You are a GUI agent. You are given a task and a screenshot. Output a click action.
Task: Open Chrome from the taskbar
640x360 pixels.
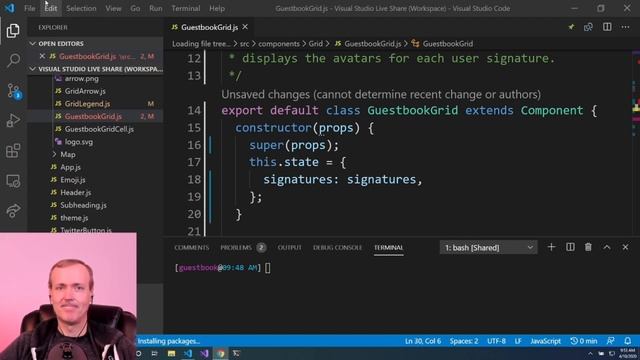221,353
